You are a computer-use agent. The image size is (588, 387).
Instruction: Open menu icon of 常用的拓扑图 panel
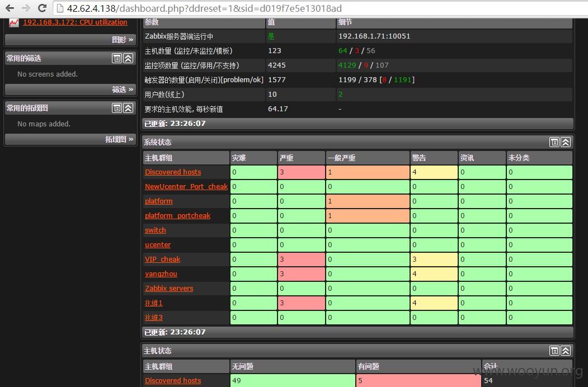117,108
